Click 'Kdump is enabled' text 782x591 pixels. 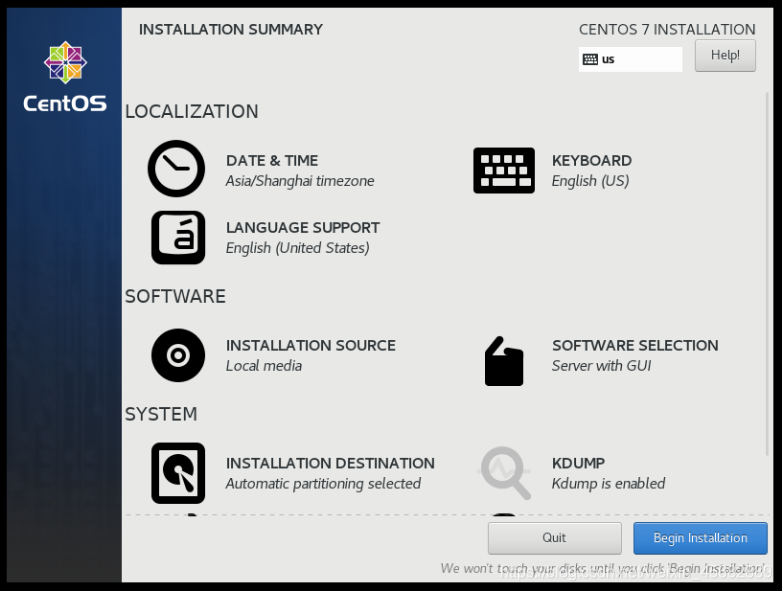click(x=608, y=483)
